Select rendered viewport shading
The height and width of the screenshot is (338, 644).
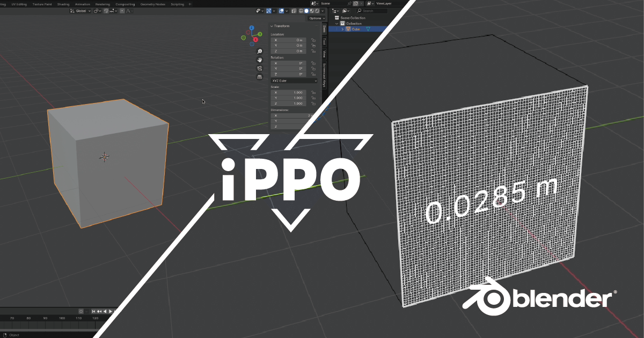tap(317, 11)
